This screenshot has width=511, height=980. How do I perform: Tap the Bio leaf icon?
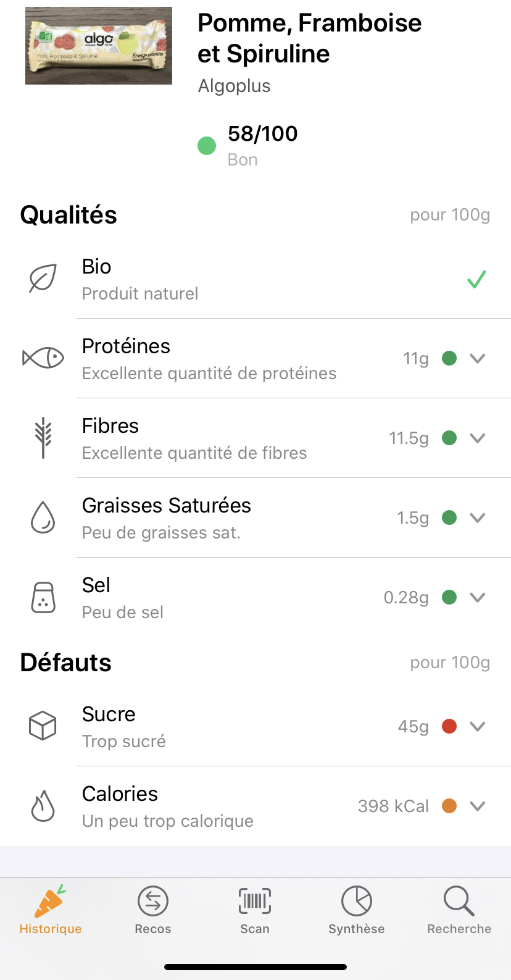tap(43, 279)
